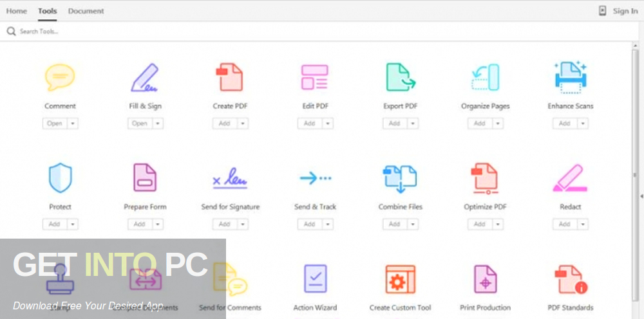This screenshot has width=644, height=319.
Task: Switch to the Home tab
Action: click(x=17, y=11)
